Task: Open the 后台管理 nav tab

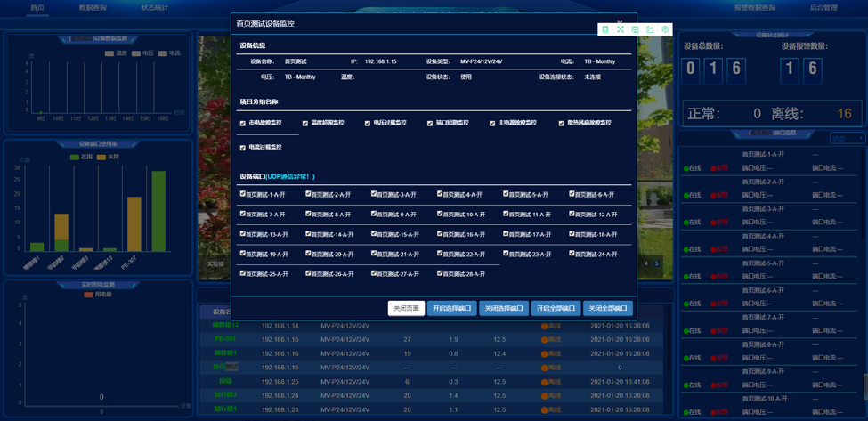Action: (x=823, y=8)
